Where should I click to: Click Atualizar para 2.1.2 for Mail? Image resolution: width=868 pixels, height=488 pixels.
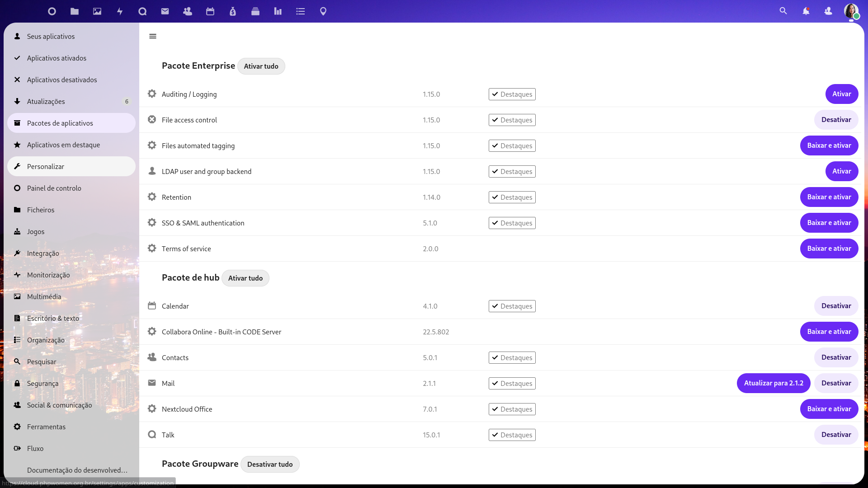[x=773, y=383]
